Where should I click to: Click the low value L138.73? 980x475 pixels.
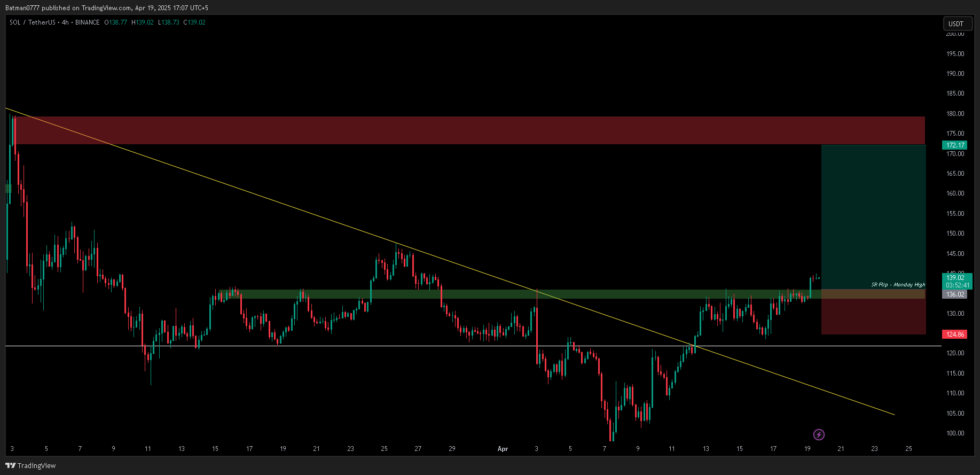(169, 22)
